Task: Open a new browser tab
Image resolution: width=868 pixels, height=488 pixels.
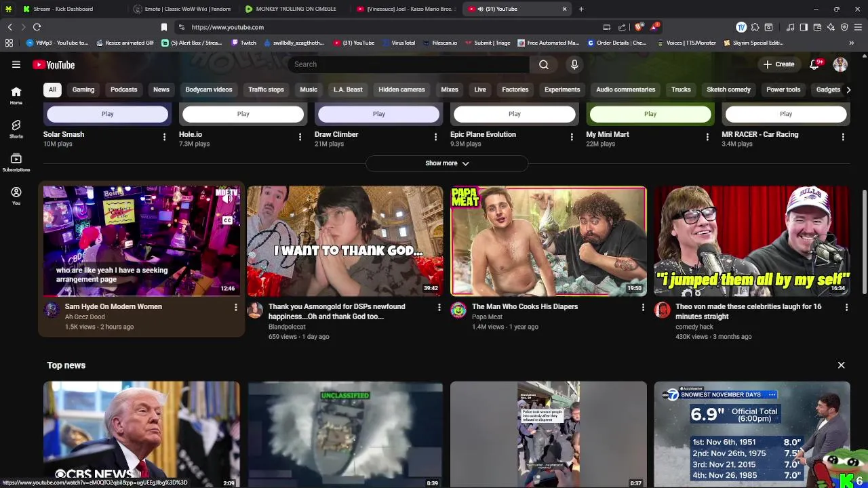Action: pyautogui.click(x=581, y=9)
